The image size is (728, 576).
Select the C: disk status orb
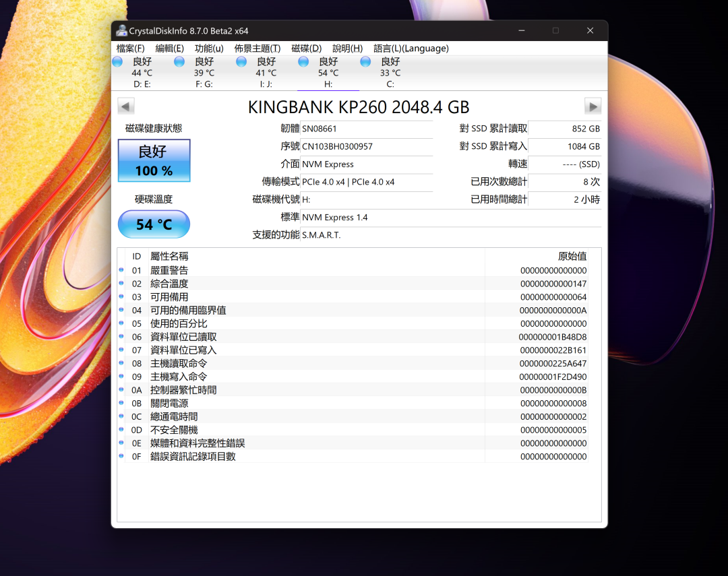[x=366, y=61]
